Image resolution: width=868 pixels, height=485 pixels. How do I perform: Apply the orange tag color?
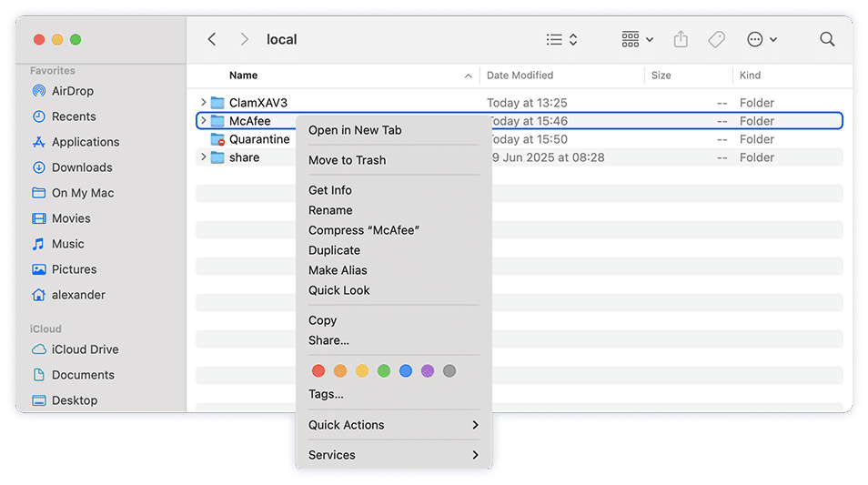tap(340, 371)
